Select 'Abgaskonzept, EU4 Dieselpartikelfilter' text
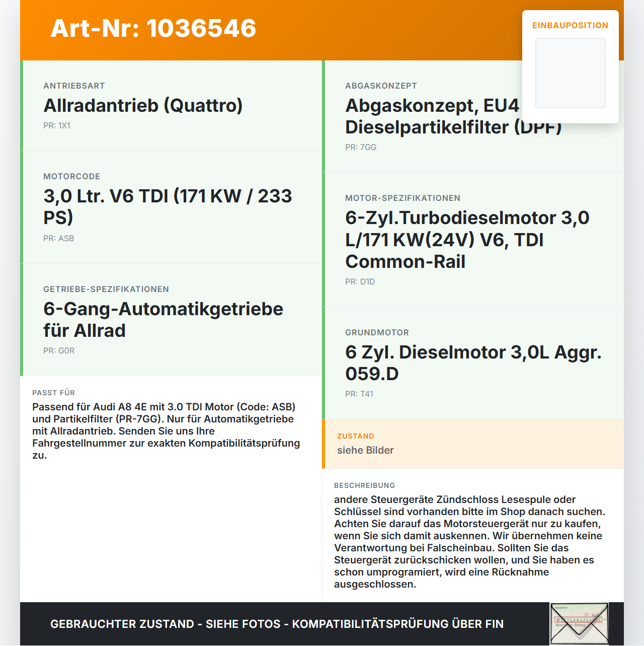 [453, 116]
